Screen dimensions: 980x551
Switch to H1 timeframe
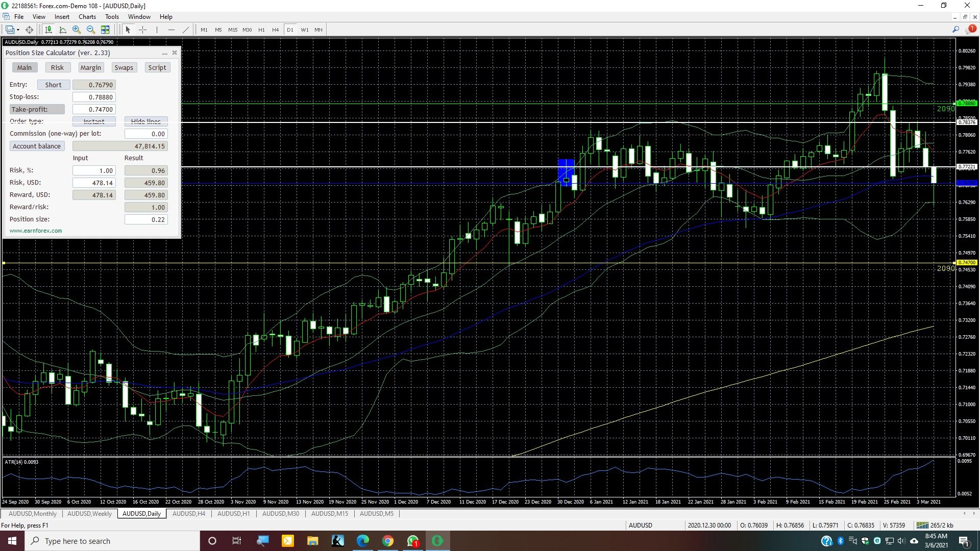[x=261, y=30]
